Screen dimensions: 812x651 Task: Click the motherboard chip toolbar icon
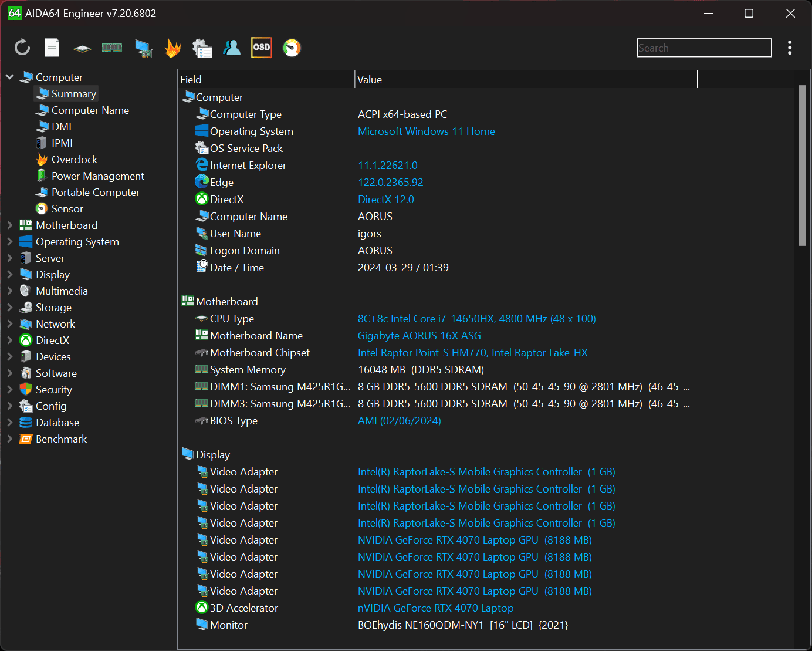pyautogui.click(x=82, y=48)
